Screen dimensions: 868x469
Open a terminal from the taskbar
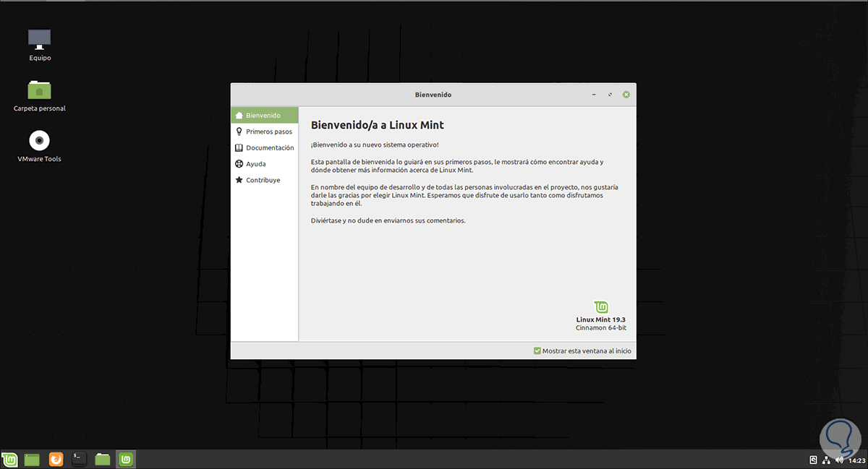[79, 459]
